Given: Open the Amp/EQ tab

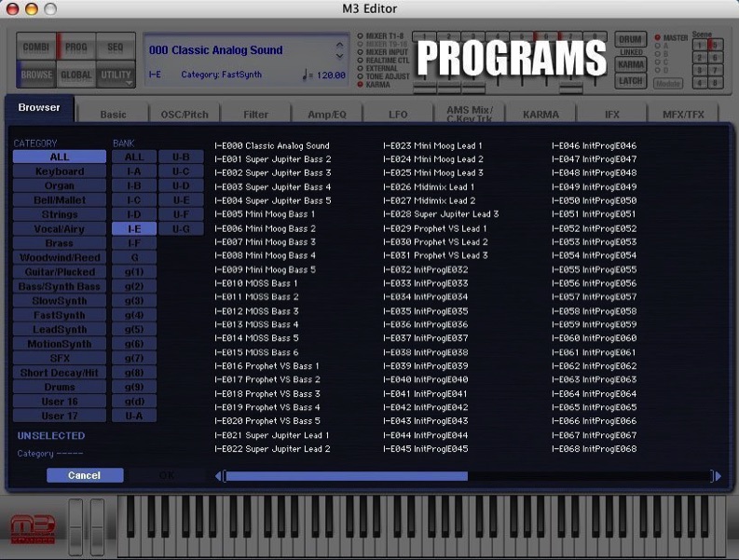Looking at the screenshot, I should (x=327, y=114).
